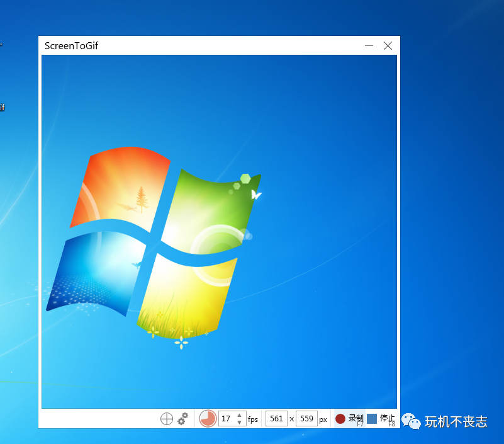
Task: Click the blue stop square icon
Action: [372, 419]
